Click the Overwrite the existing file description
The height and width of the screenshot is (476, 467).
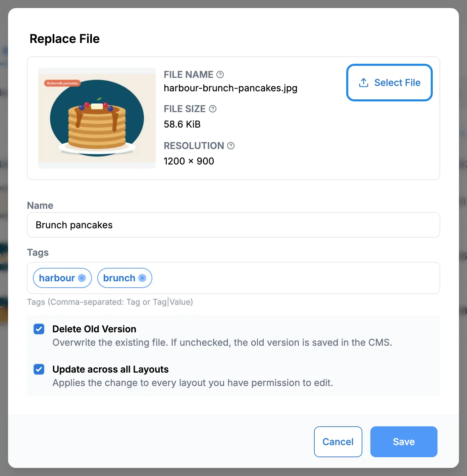222,342
